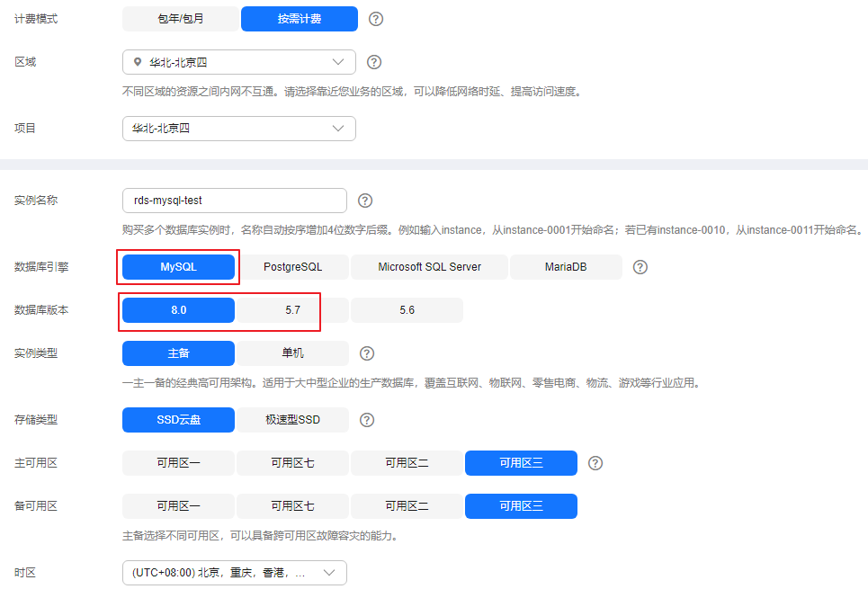Click the 一主一备的经典高可用架构 description text
The height and width of the screenshot is (598, 868).
pos(412,383)
